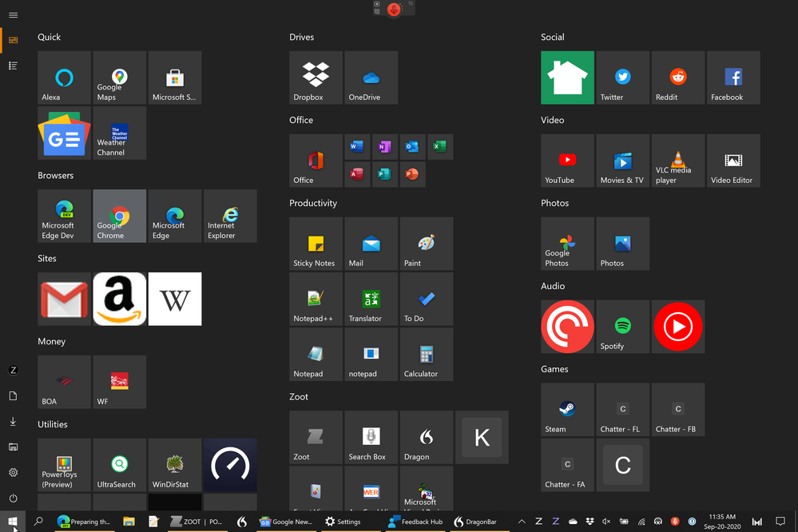The width and height of the screenshot is (798, 532).
Task: Launch OneNote from Office group
Action: pos(385,147)
